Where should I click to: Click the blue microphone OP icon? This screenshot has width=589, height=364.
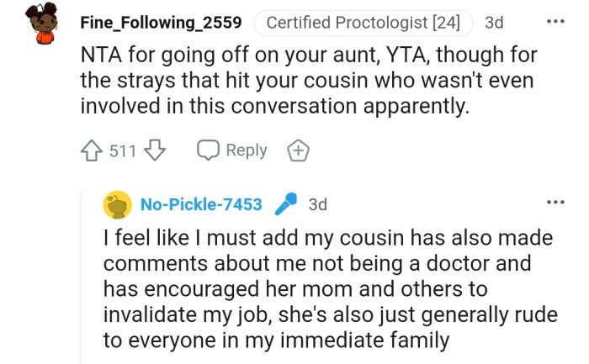pyautogui.click(x=286, y=204)
